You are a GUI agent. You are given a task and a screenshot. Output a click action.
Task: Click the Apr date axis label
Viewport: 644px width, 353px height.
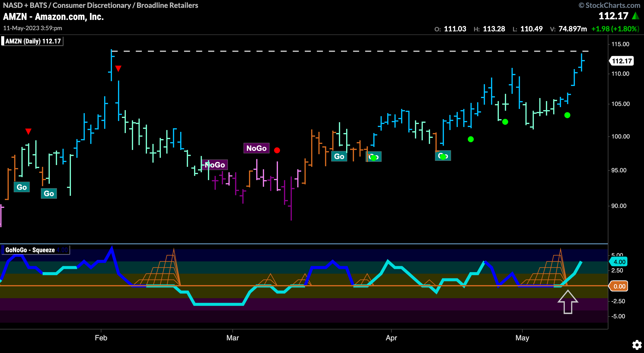391,338
